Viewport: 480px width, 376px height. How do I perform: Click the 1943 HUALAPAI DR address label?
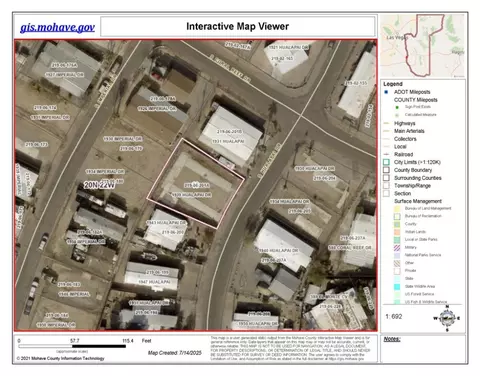pyautogui.click(x=166, y=222)
